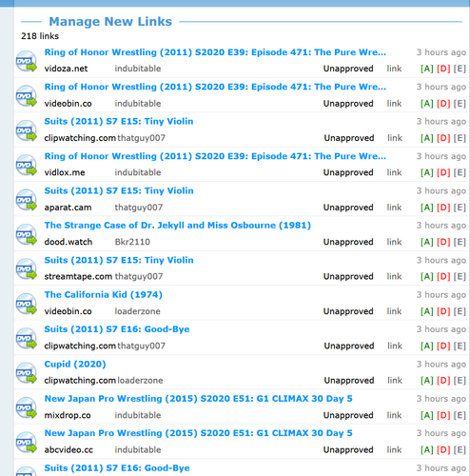The image size is (470, 476).
Task: Open 'link' in the Cupid (2020) row
Action: coord(395,381)
